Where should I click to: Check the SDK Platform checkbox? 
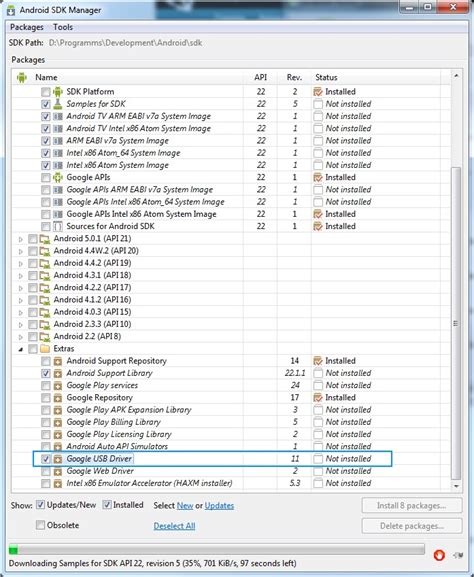[46, 92]
